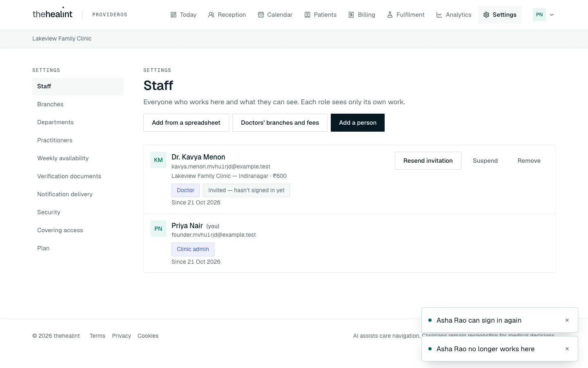Dismiss the 'can sign in again' notification
This screenshot has height=368, width=588.
coord(567,320)
